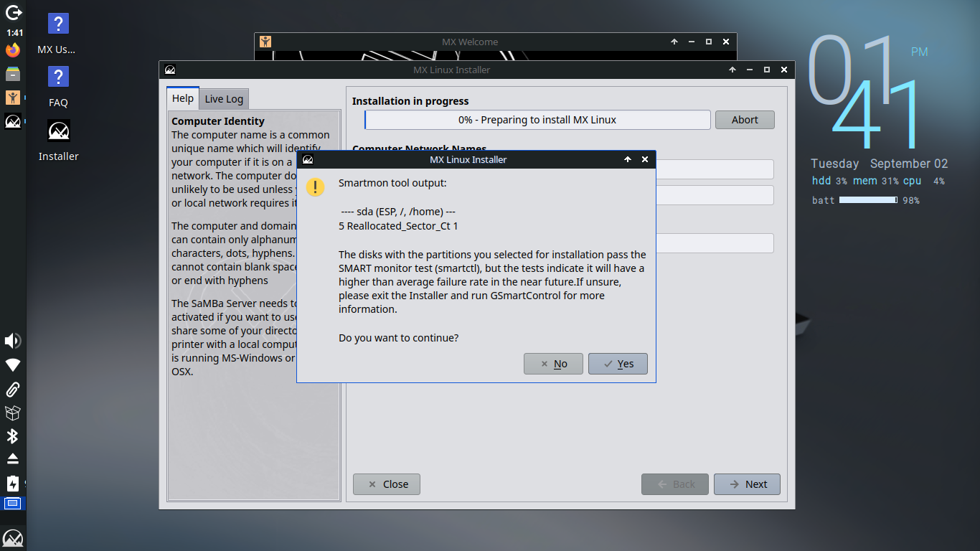Click the battery power icon in panel

(x=13, y=483)
